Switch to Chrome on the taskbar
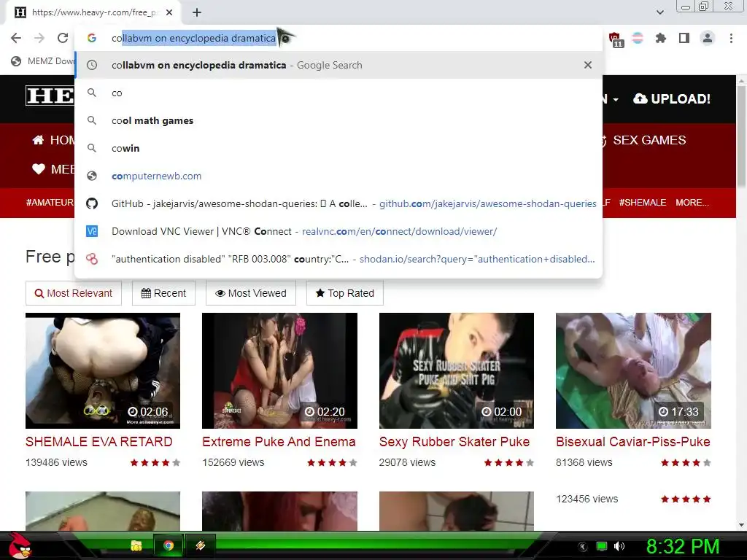Image resolution: width=747 pixels, height=560 pixels. click(169, 545)
